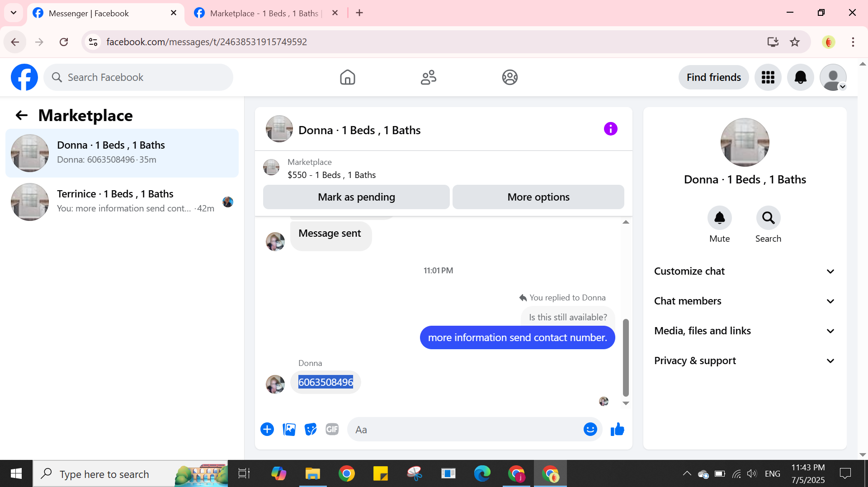The height and width of the screenshot is (487, 868).
Task: Click More options button
Action: [x=538, y=197]
